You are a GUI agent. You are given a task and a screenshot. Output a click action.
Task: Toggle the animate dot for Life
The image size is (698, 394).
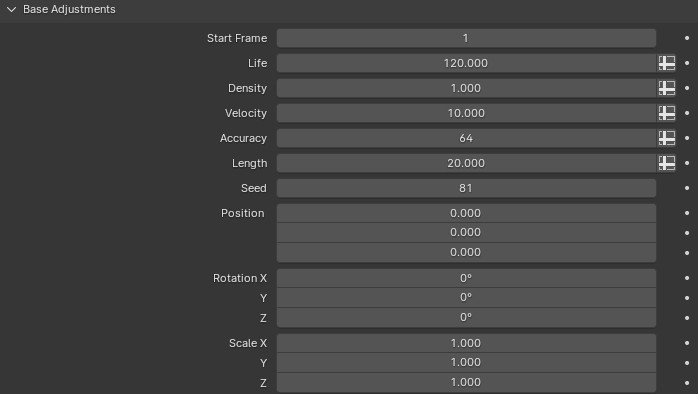click(x=687, y=63)
